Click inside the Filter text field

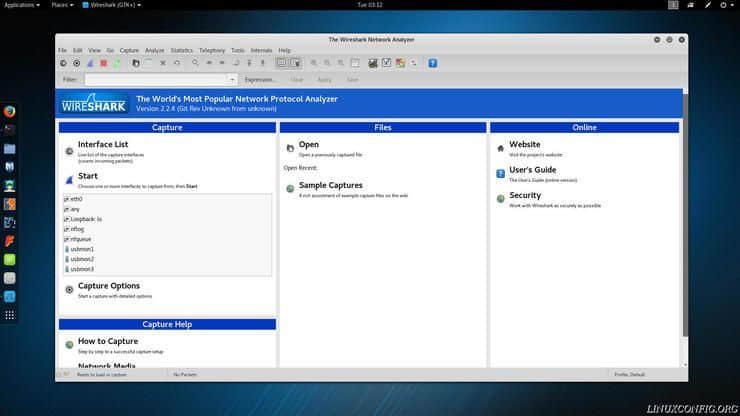tap(155, 79)
